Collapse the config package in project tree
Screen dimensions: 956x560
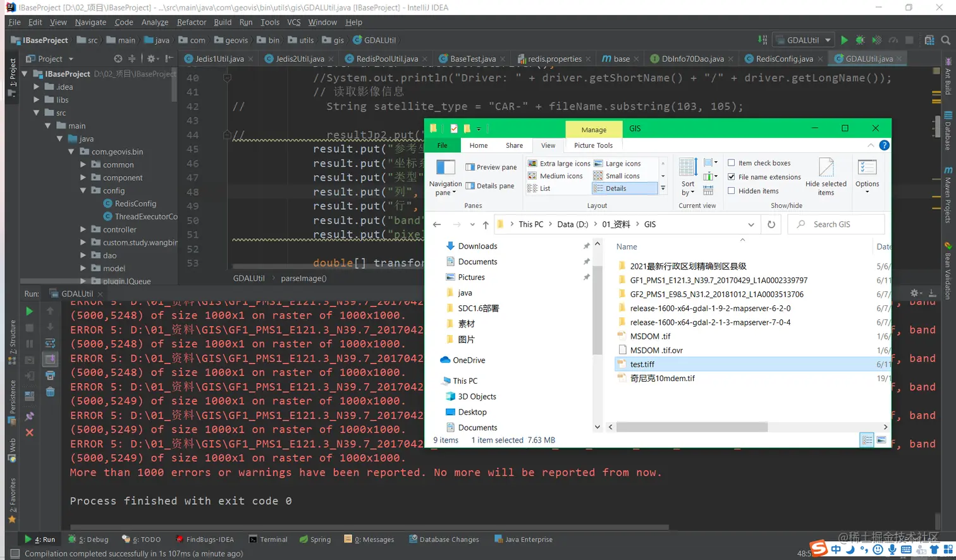point(83,191)
